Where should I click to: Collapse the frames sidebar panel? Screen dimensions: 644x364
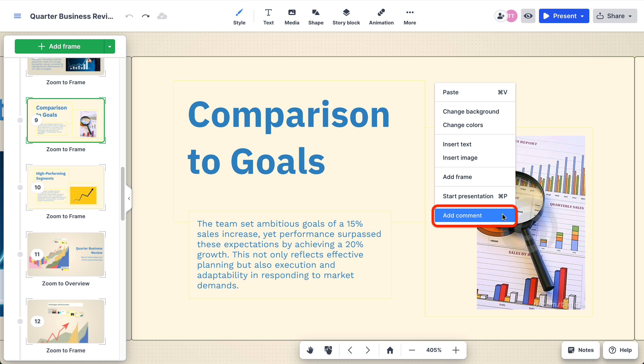129,198
